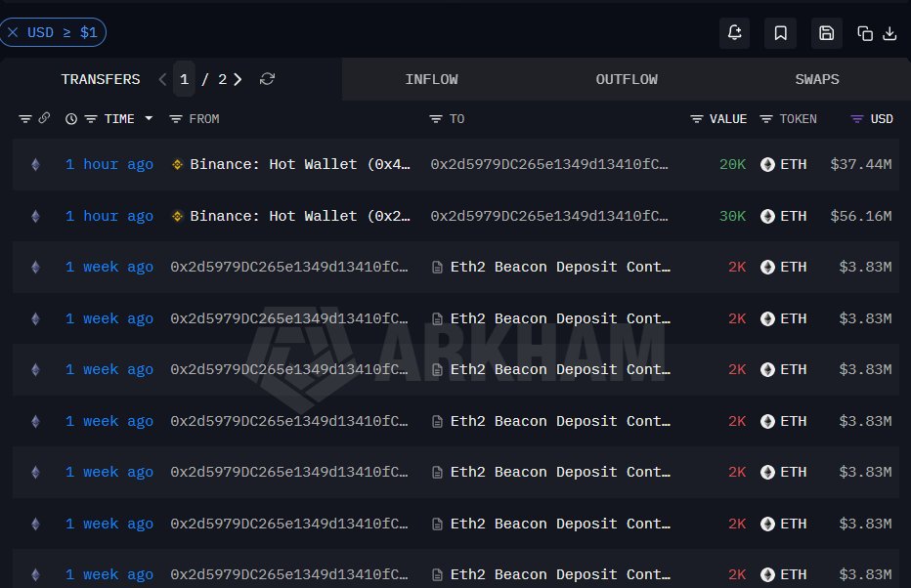
Task: Click the $37.44M USD amount
Action: click(861, 165)
